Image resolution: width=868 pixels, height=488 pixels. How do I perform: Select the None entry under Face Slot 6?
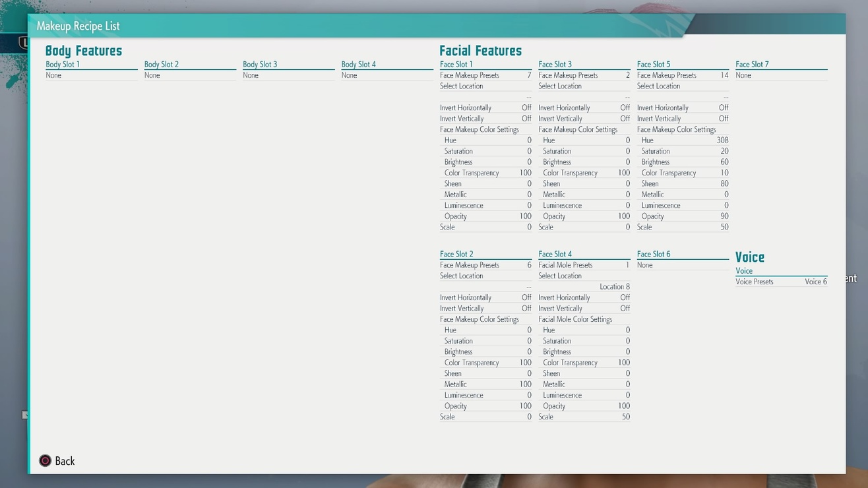point(645,265)
